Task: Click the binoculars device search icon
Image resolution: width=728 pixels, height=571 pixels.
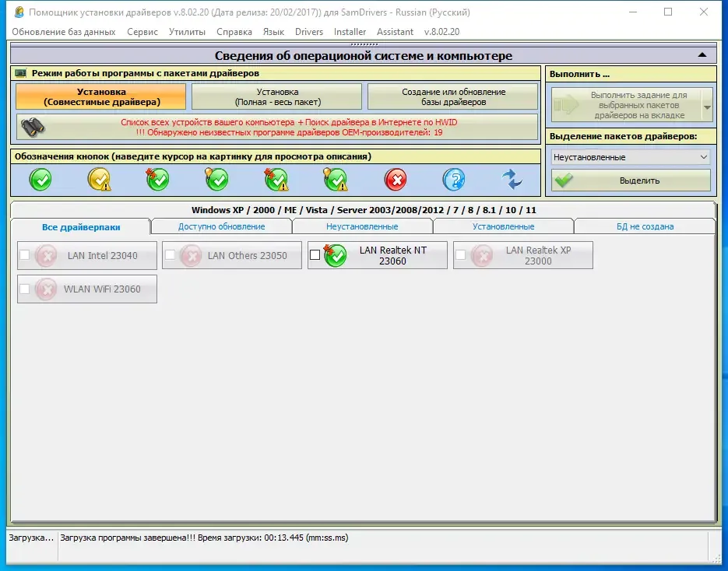Action: click(x=33, y=127)
